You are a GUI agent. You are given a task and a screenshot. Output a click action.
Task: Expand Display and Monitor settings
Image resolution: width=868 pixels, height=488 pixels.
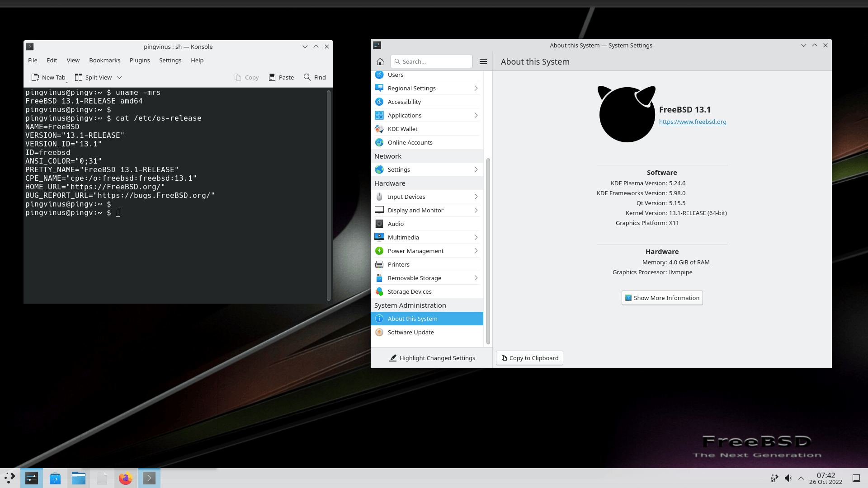click(476, 210)
